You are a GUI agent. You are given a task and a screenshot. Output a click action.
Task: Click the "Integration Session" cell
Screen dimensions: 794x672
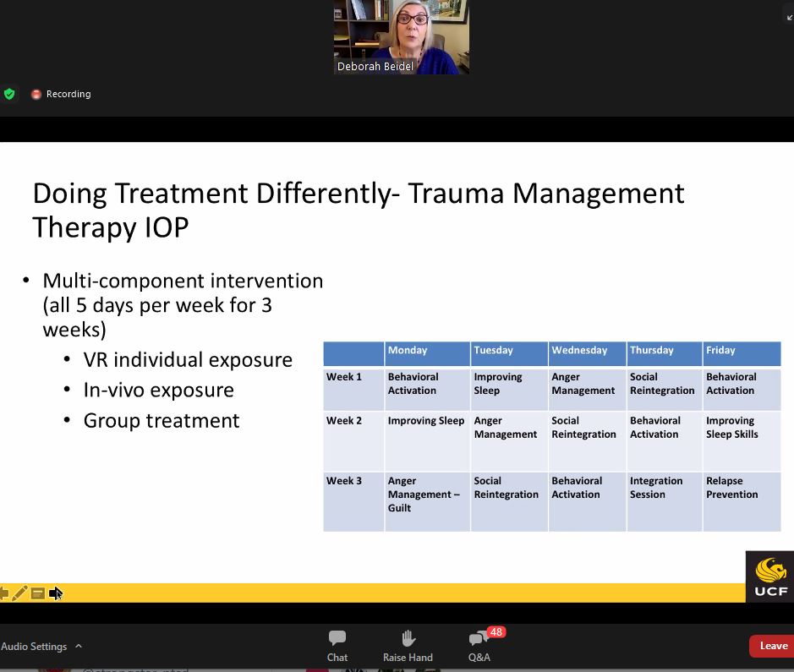tap(665, 501)
